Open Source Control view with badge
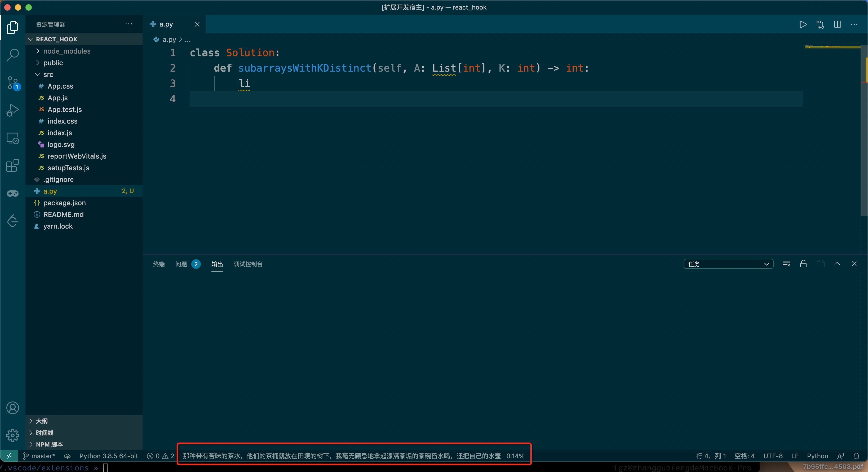This screenshot has height=472, width=868. [x=13, y=83]
